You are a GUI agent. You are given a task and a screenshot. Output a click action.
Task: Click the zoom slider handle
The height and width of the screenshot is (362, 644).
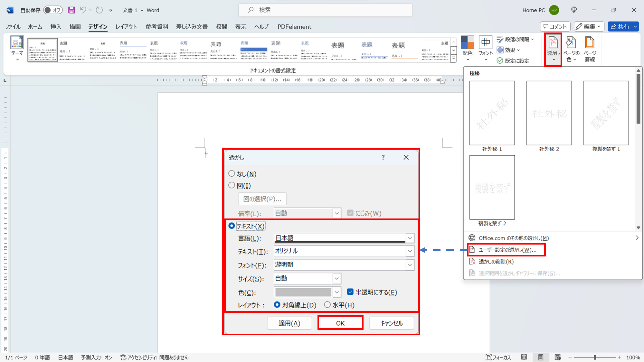point(595,357)
